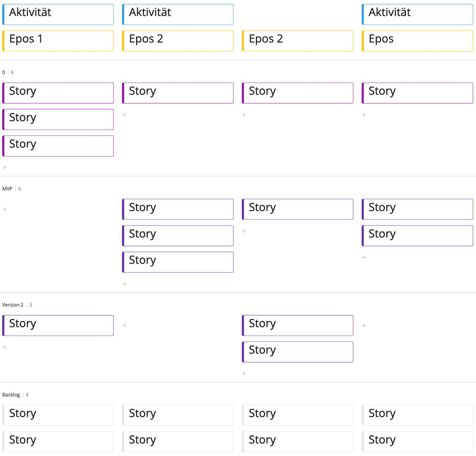Viewport: 476px width, 456px height.
Task: Open the Epos 1 card
Action: pos(58,40)
